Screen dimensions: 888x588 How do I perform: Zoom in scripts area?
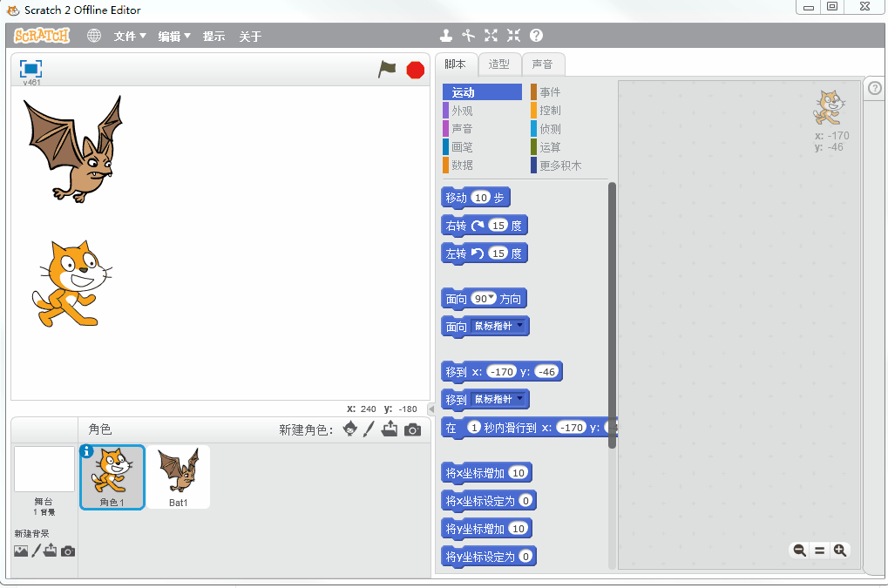pos(840,550)
